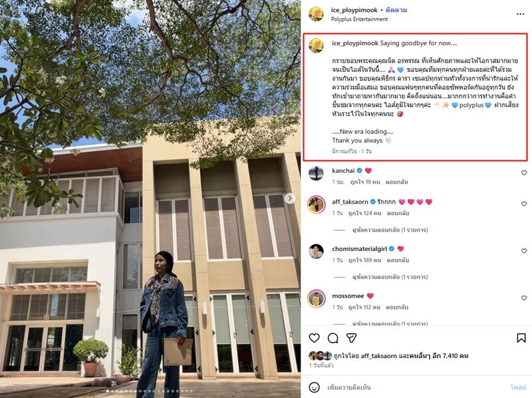
Task: Reply to kanchai's comment
Action: (396, 182)
